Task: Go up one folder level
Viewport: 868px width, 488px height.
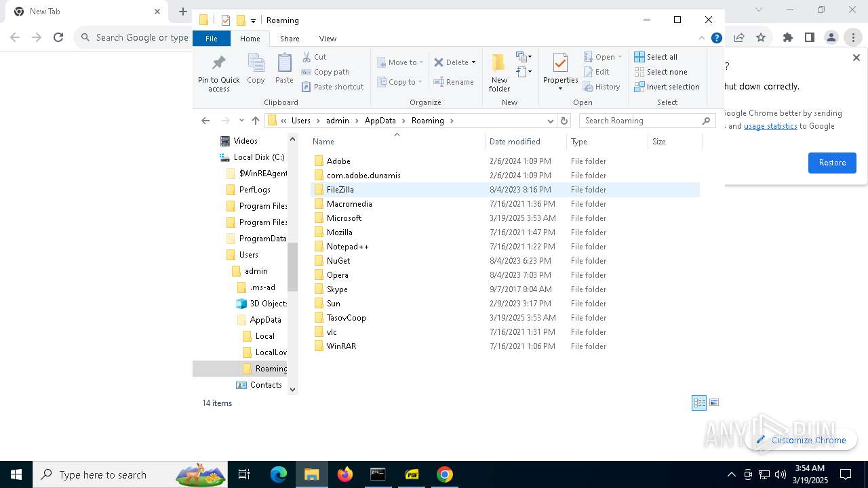Action: [x=255, y=121]
